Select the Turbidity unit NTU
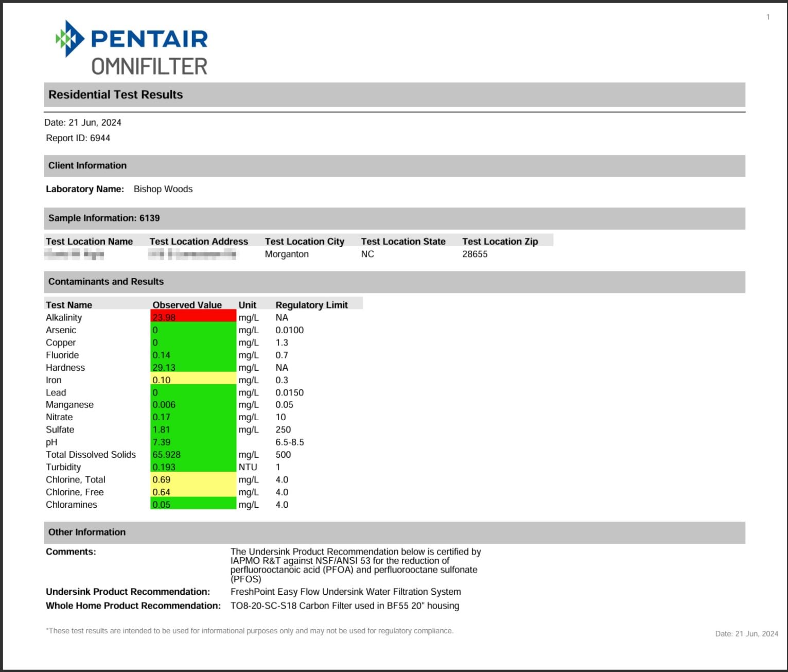This screenshot has width=788, height=672. pyautogui.click(x=248, y=467)
